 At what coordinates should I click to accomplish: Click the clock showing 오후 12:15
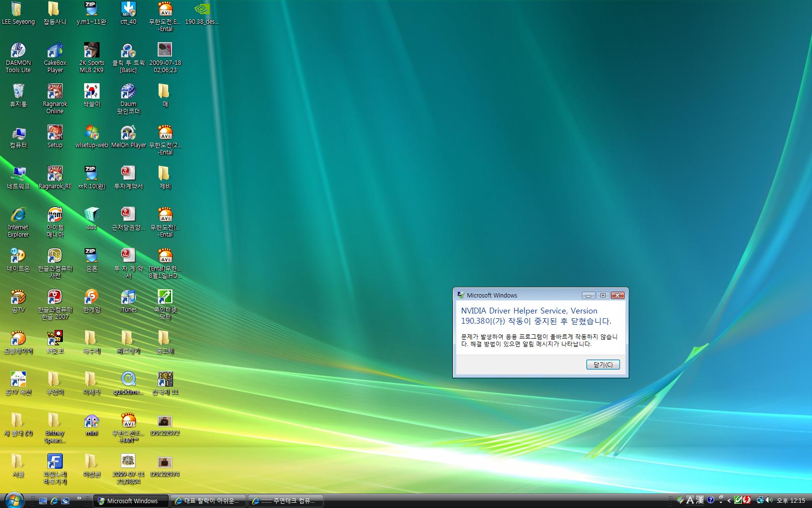pyautogui.click(x=791, y=501)
